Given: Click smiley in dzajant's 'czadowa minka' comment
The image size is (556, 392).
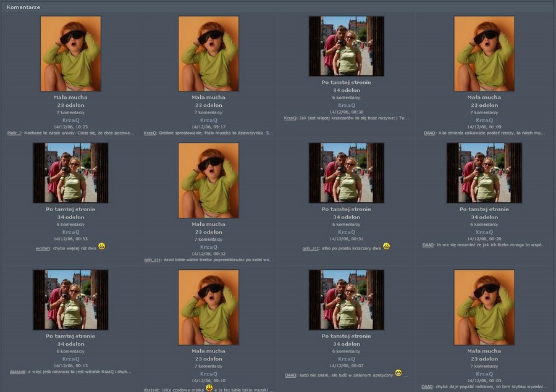Looking at the screenshot, I should click(209, 388).
